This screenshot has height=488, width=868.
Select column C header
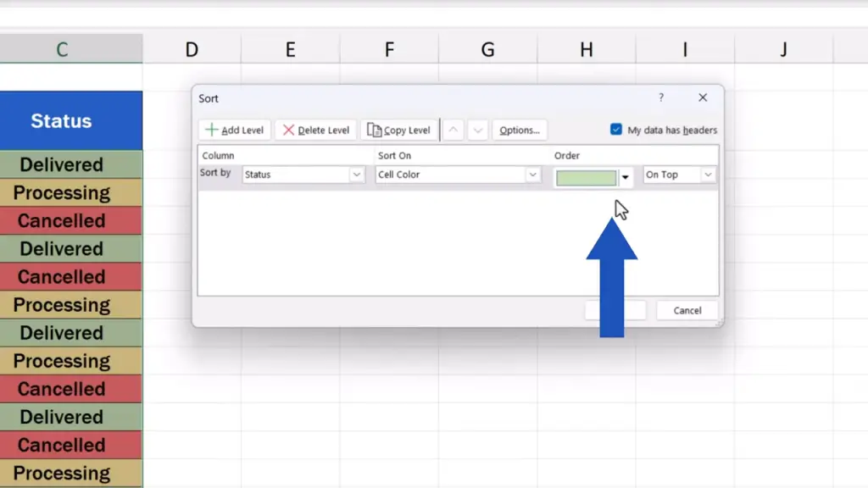click(62, 50)
